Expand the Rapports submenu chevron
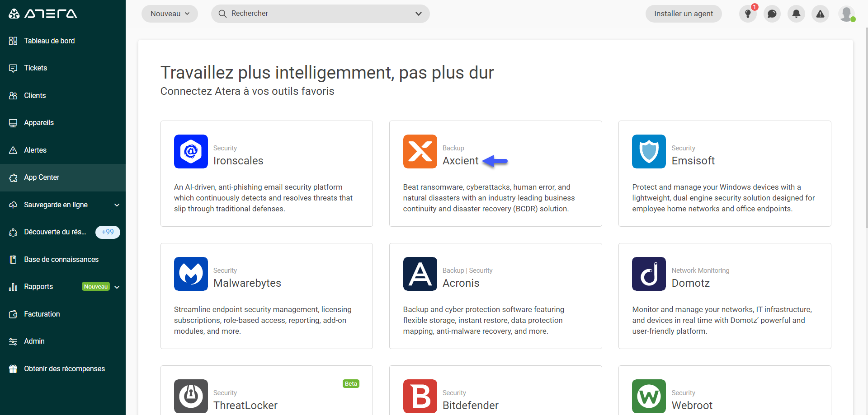 click(117, 287)
